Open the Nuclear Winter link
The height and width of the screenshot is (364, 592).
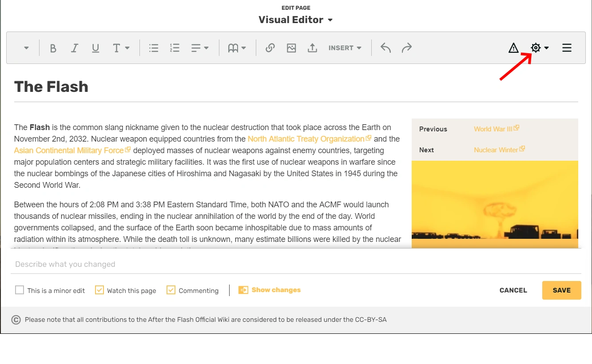click(x=499, y=150)
